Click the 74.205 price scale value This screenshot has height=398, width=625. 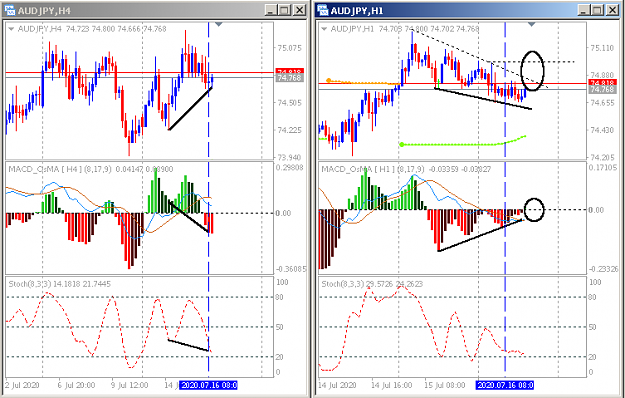tap(602, 157)
